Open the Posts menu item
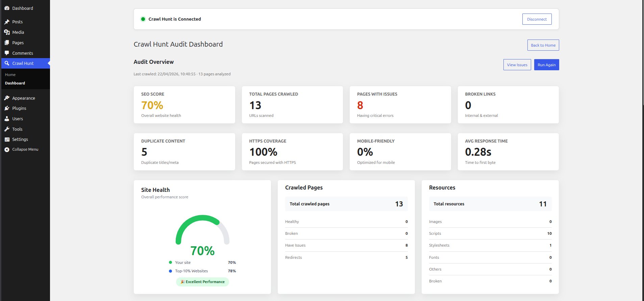Image resolution: width=644 pixels, height=301 pixels. [x=26, y=22]
